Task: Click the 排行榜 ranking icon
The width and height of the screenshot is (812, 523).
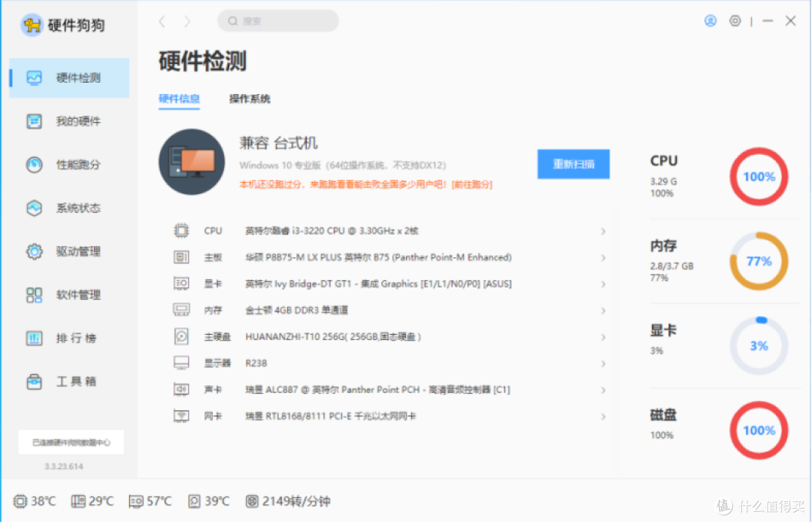Action: (34, 339)
